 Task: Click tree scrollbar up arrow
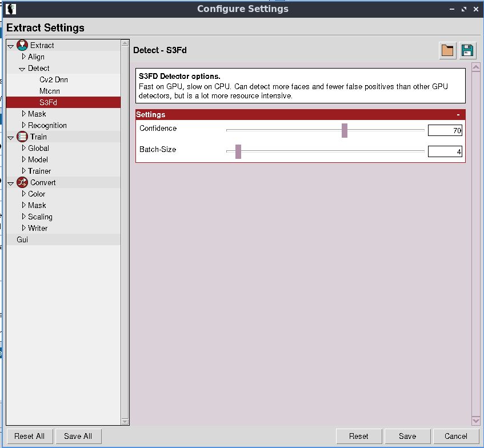pos(125,43)
